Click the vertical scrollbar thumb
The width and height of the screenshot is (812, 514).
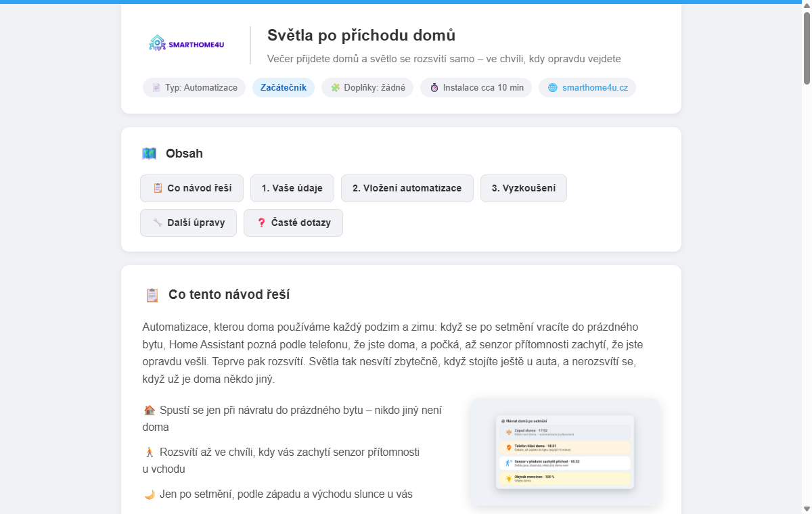click(x=807, y=49)
